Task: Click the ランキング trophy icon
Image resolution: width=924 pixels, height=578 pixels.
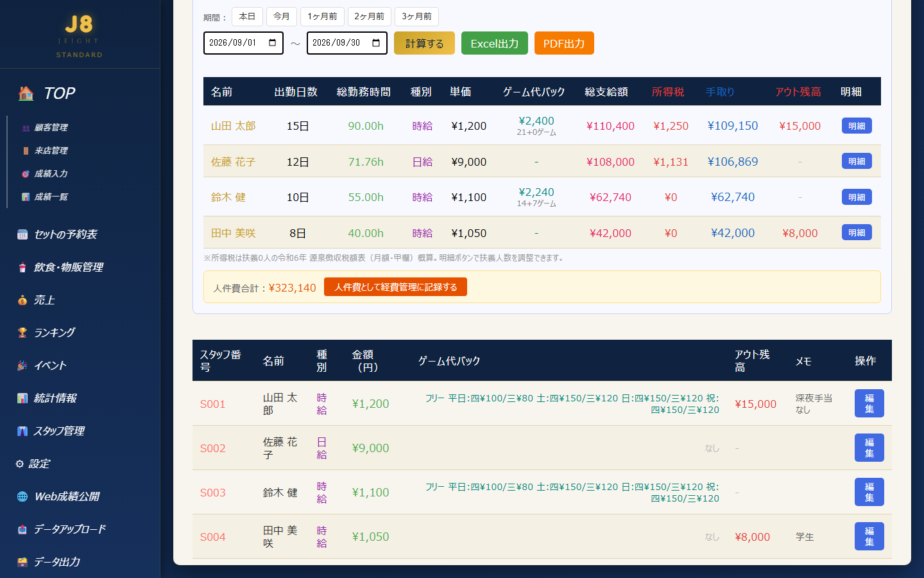Action: tap(22, 333)
